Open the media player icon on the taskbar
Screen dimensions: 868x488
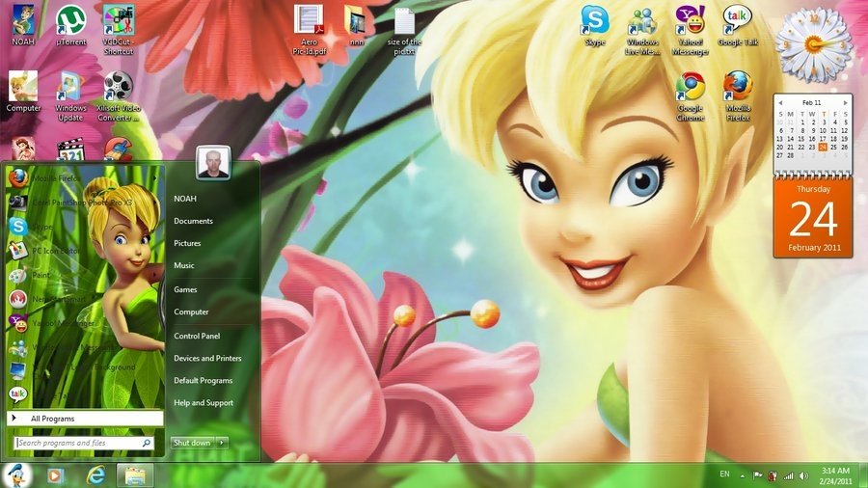coord(55,475)
